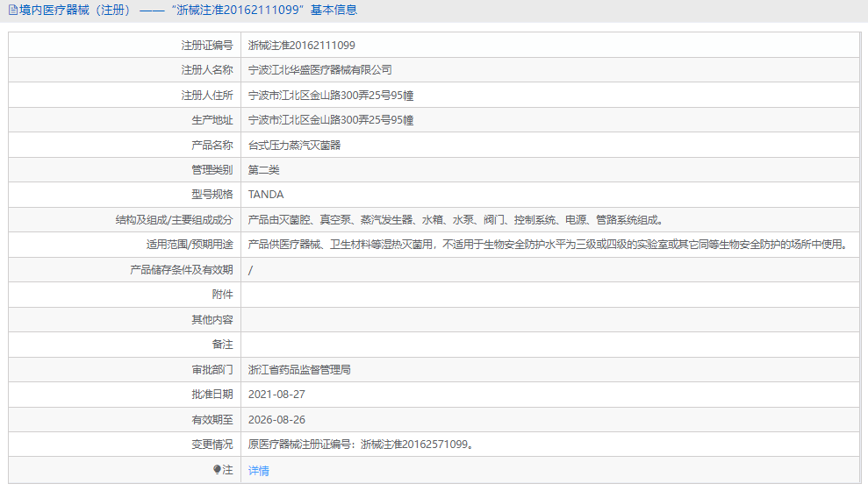
Task: Click the 生产地址 label
Action: [x=212, y=120]
